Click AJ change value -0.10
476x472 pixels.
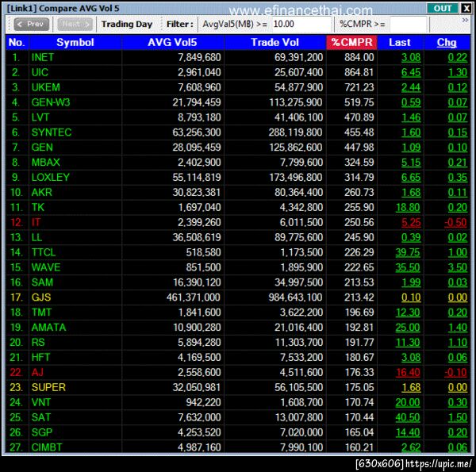(x=455, y=372)
